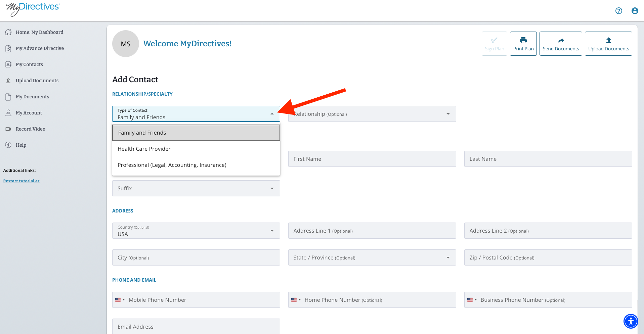Click the Address Line 2 field
The image size is (644, 334).
(x=548, y=231)
